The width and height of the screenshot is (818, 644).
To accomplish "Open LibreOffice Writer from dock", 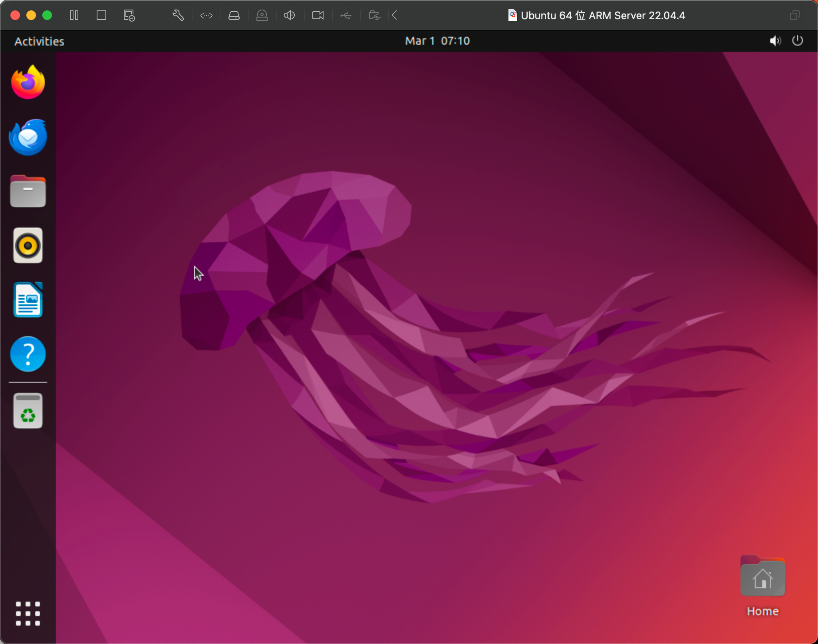I will tap(28, 300).
